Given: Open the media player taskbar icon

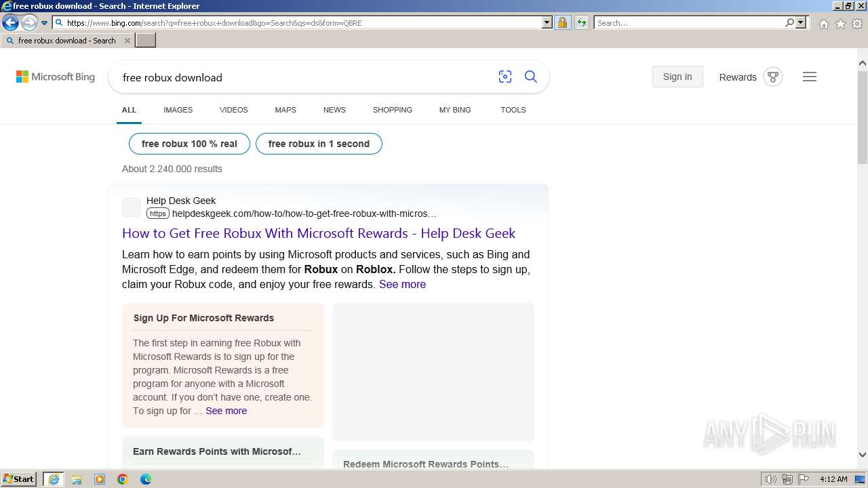Looking at the screenshot, I should (100, 479).
